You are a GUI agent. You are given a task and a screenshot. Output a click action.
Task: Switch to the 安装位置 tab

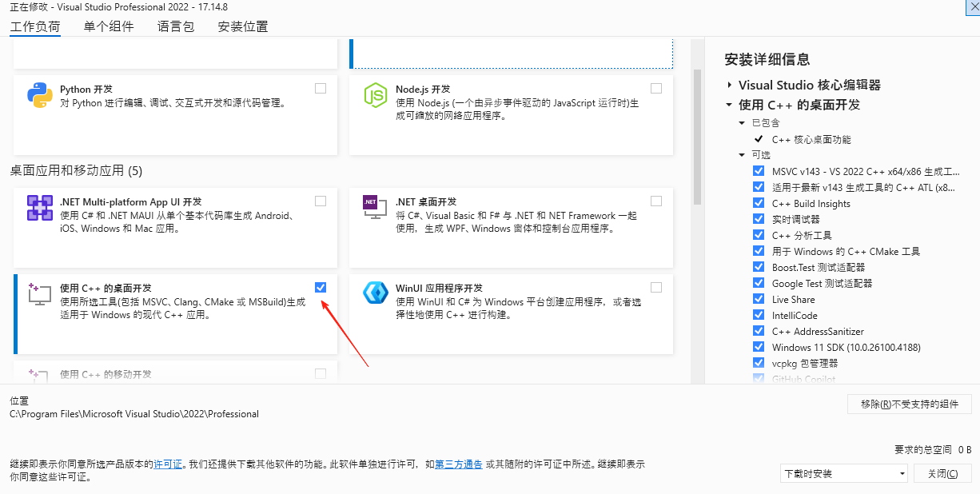pos(243,26)
